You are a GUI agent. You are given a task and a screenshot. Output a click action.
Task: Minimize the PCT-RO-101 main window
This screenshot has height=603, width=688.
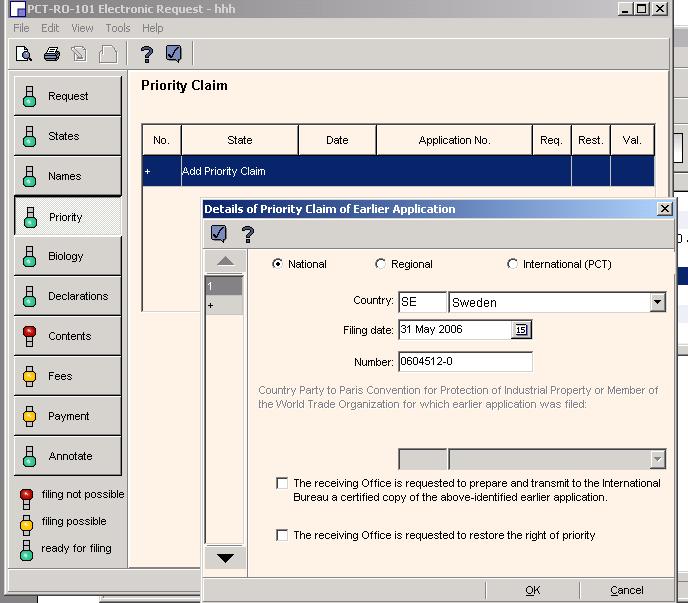tap(625, 8)
